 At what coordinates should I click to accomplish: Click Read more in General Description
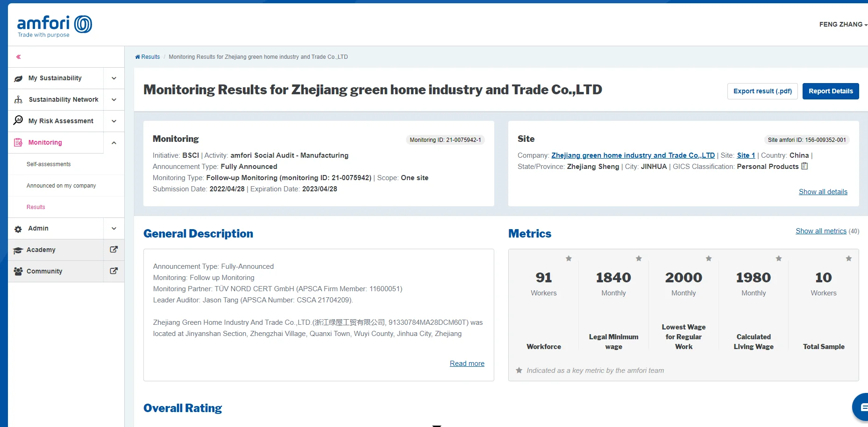click(x=467, y=364)
